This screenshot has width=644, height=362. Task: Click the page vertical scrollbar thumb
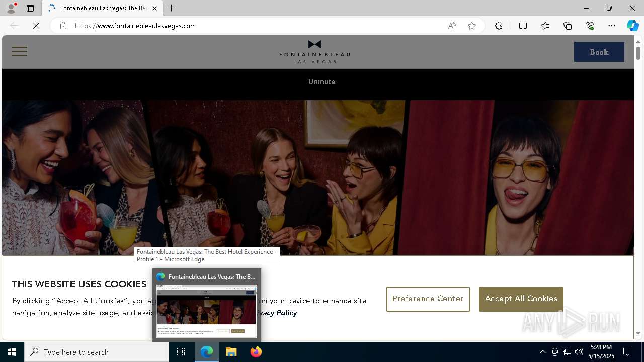[x=638, y=53]
